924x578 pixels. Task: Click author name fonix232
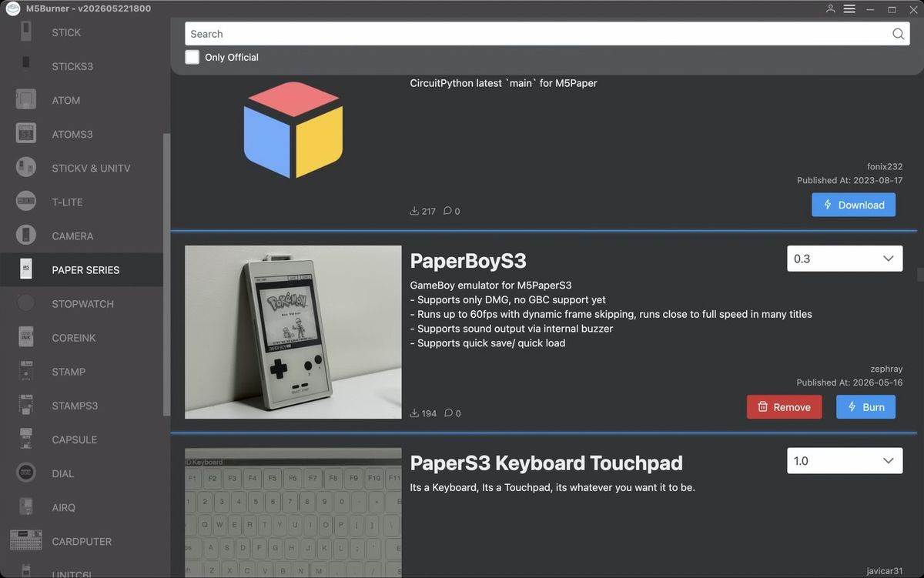coord(884,166)
